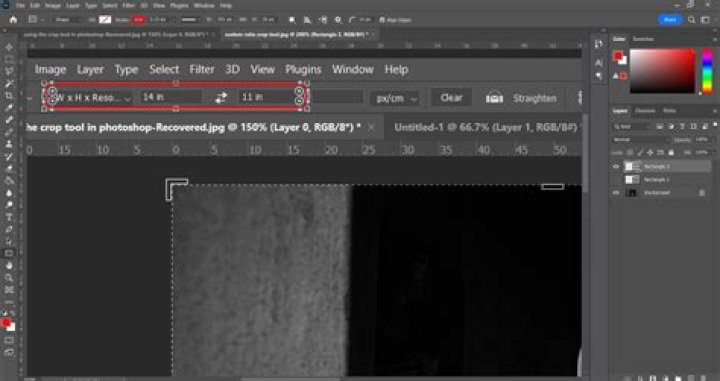Select the Rectangle shape tool
Image resolution: width=720 pixels, height=381 pixels.
point(9,253)
